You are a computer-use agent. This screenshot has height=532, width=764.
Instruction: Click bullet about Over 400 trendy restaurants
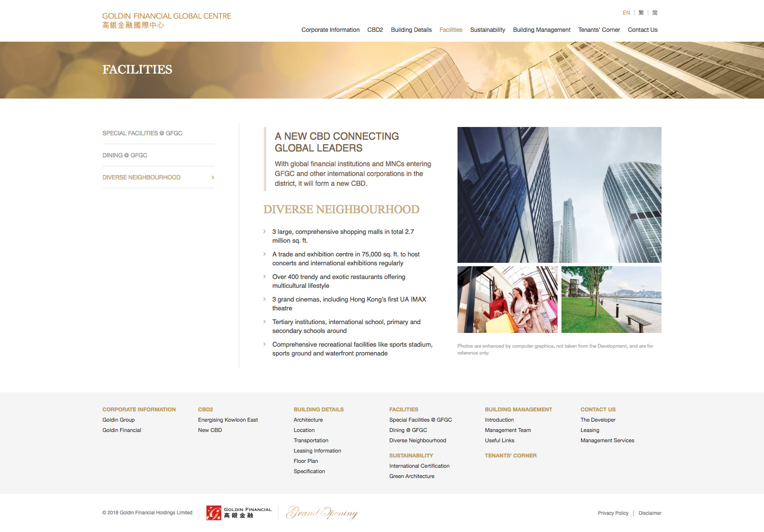(338, 281)
